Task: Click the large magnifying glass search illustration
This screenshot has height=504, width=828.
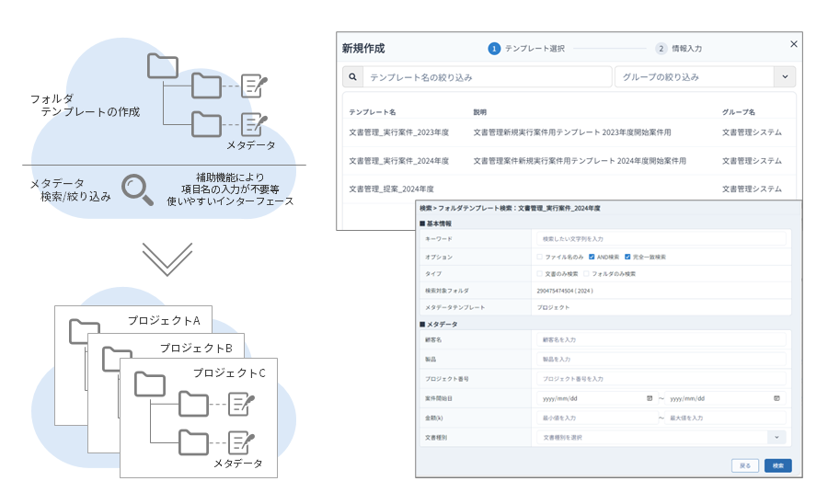Action: 139,189
